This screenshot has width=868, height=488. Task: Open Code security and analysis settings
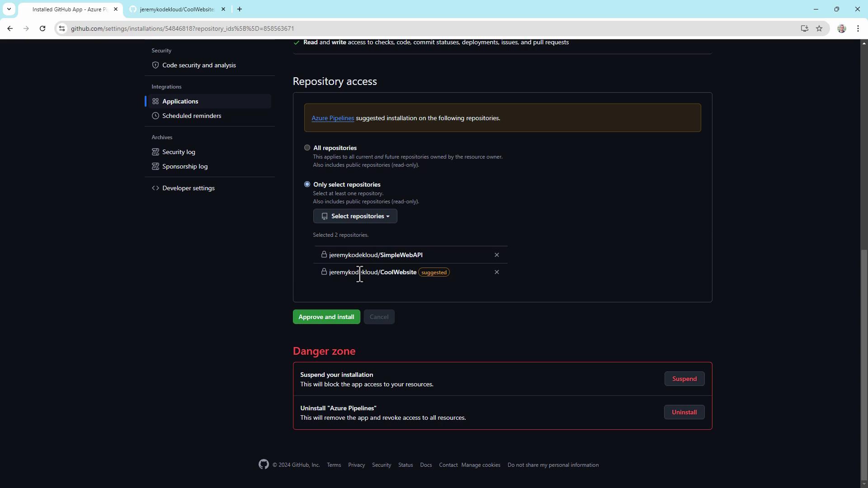point(199,65)
